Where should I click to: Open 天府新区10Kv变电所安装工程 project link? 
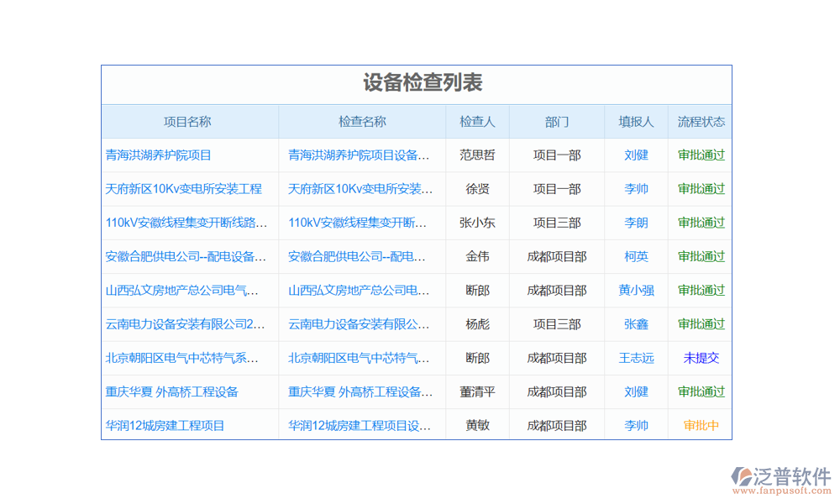(x=184, y=189)
